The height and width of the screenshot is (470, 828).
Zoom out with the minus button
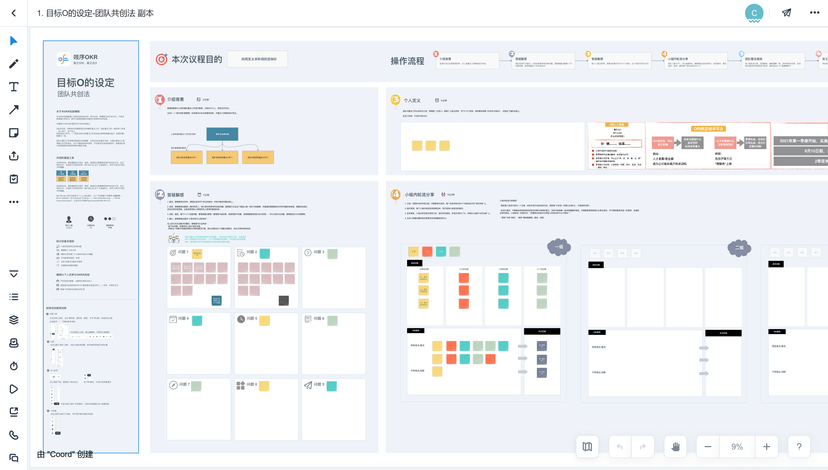coord(708,447)
